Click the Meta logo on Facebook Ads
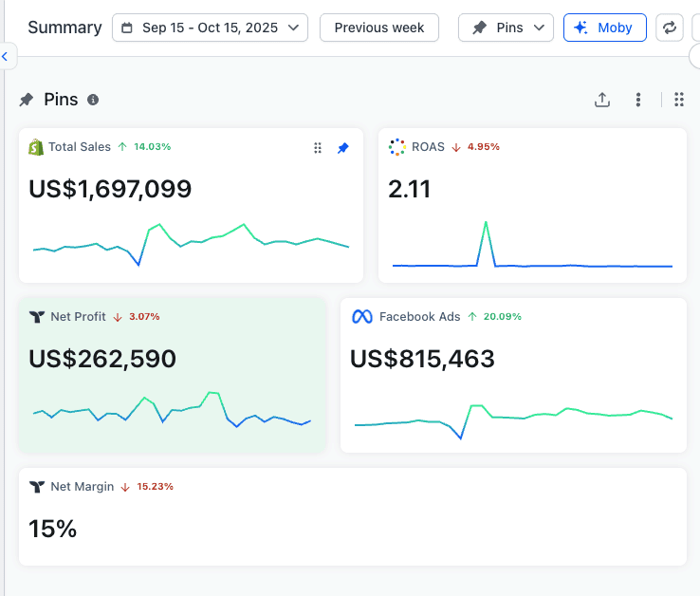 coord(362,317)
